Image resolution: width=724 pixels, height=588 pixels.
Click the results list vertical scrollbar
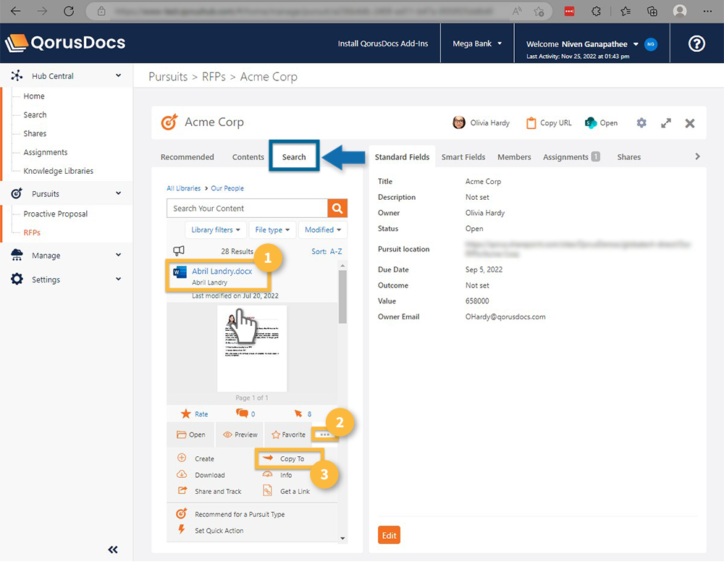(x=342, y=297)
